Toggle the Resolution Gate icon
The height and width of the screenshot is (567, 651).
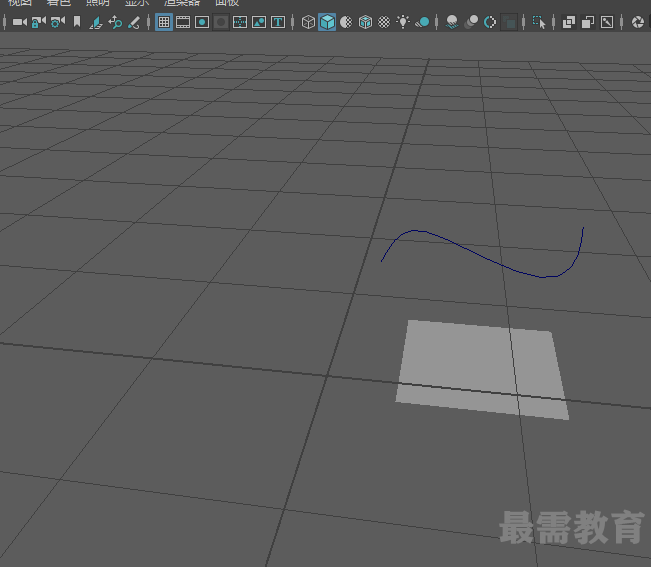coord(202,22)
